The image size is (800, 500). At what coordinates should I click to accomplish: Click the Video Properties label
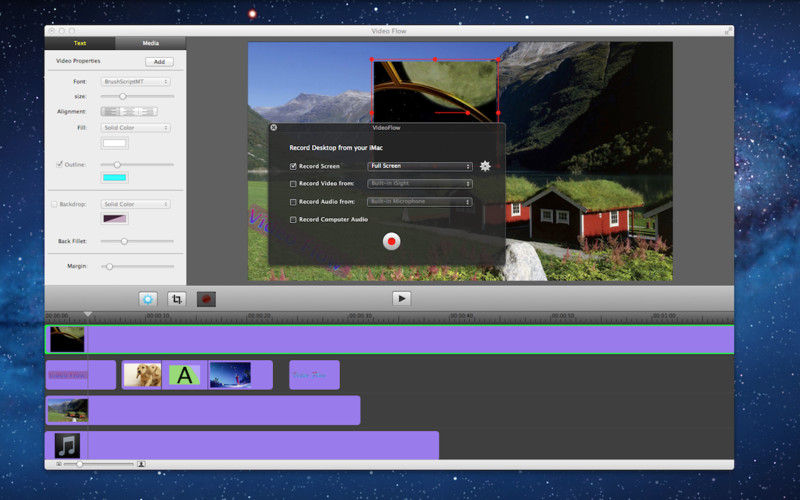[78, 61]
